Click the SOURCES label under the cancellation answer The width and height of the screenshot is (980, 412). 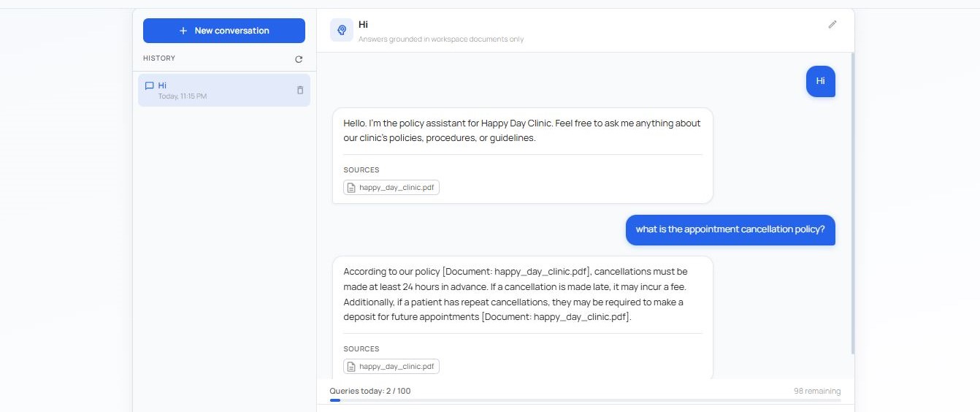pos(361,349)
